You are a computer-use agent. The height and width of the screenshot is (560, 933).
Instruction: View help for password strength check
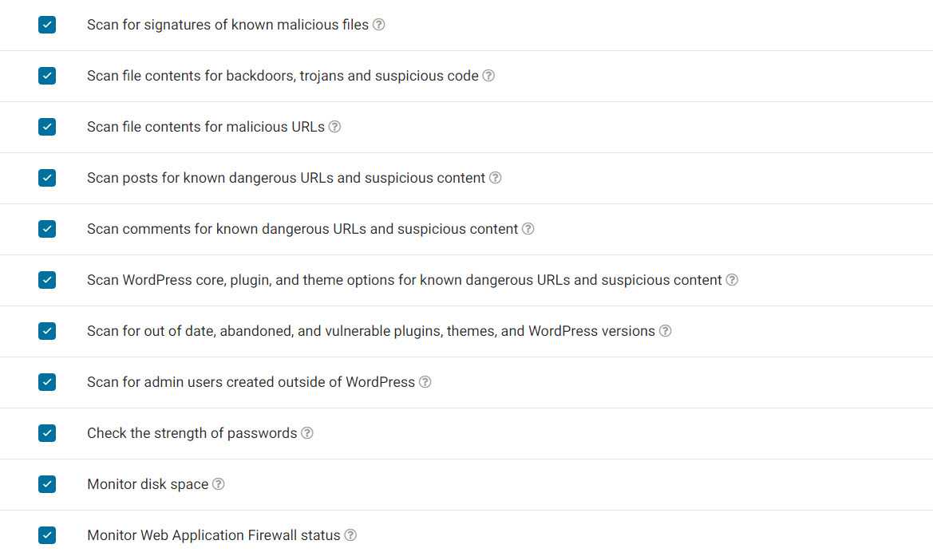[307, 432]
